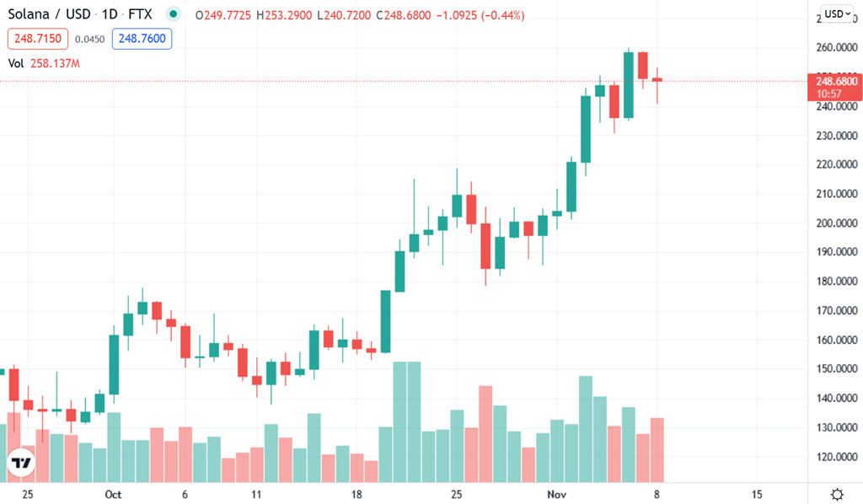Click the tallest green candle near 260
This screenshot has height=504, width=863.
click(x=629, y=85)
